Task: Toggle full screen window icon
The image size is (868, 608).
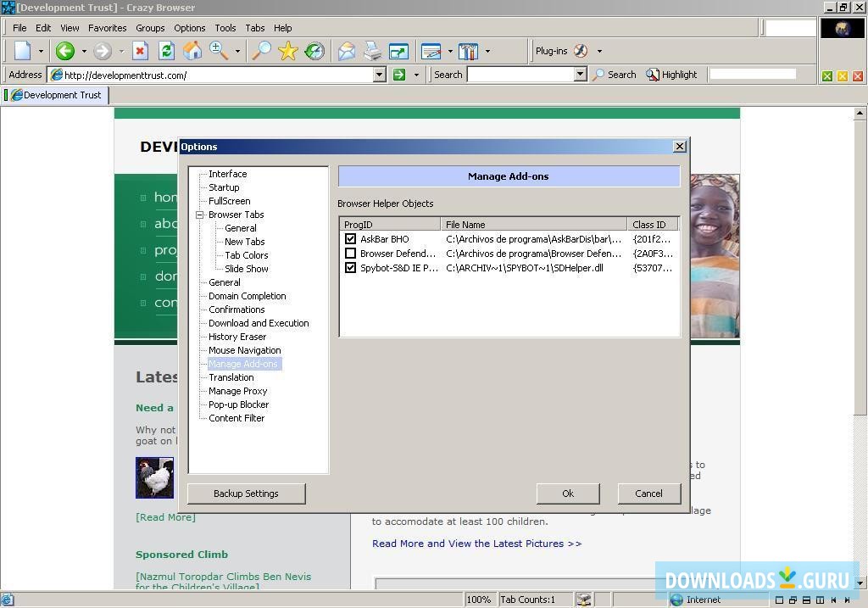Action: 398,51
